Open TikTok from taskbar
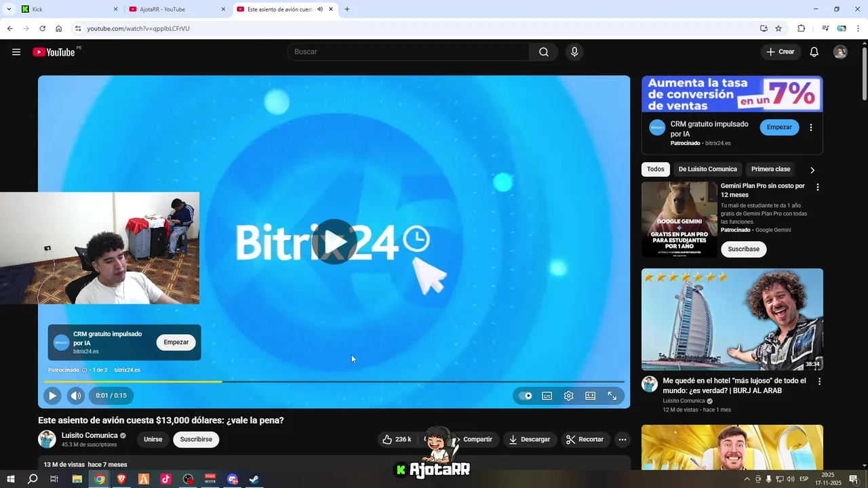The height and width of the screenshot is (488, 868). (x=165, y=479)
